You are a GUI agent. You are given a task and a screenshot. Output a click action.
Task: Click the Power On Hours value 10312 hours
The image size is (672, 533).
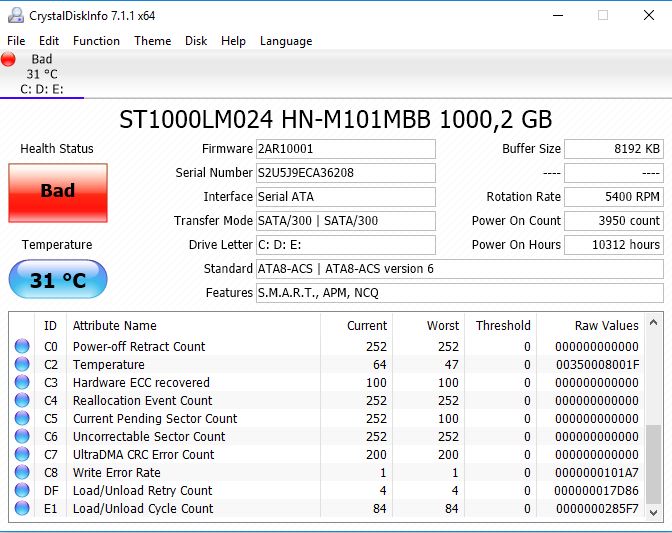point(614,245)
